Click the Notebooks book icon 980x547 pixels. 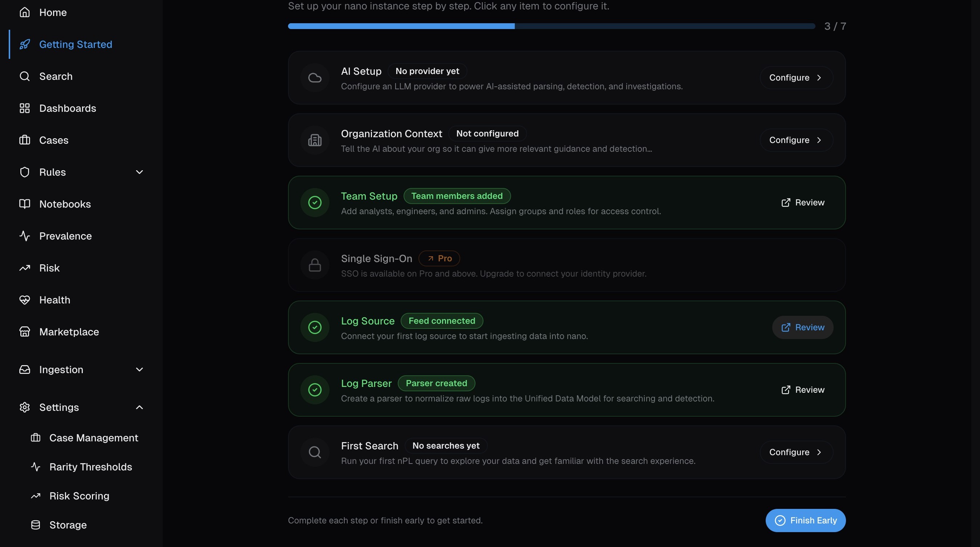pyautogui.click(x=25, y=204)
